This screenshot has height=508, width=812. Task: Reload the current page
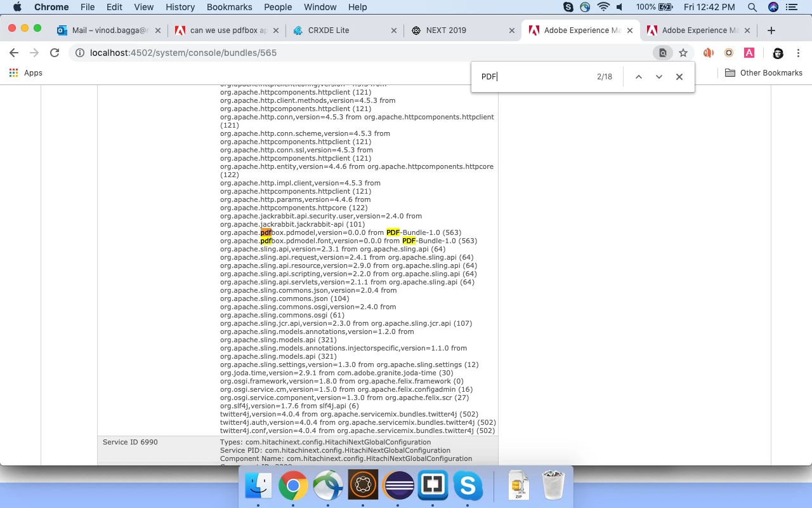55,53
